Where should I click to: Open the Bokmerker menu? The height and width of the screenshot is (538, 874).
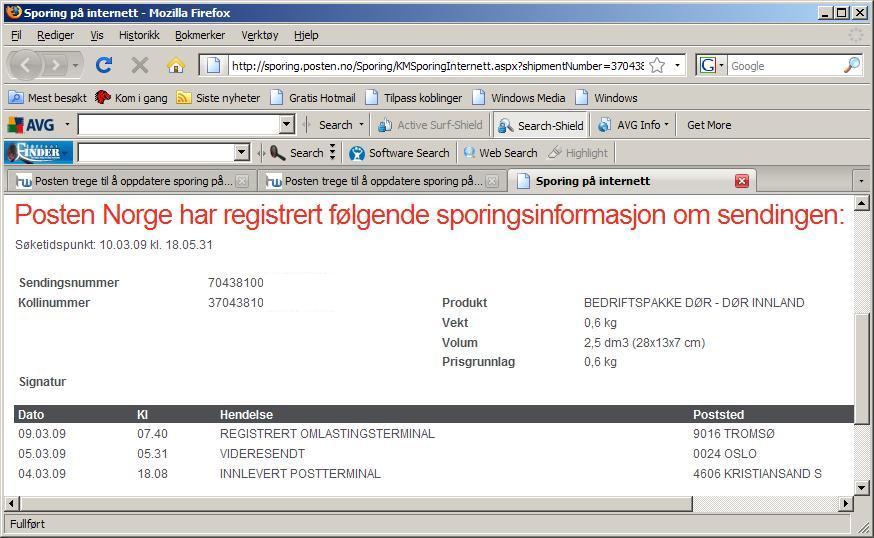point(200,35)
